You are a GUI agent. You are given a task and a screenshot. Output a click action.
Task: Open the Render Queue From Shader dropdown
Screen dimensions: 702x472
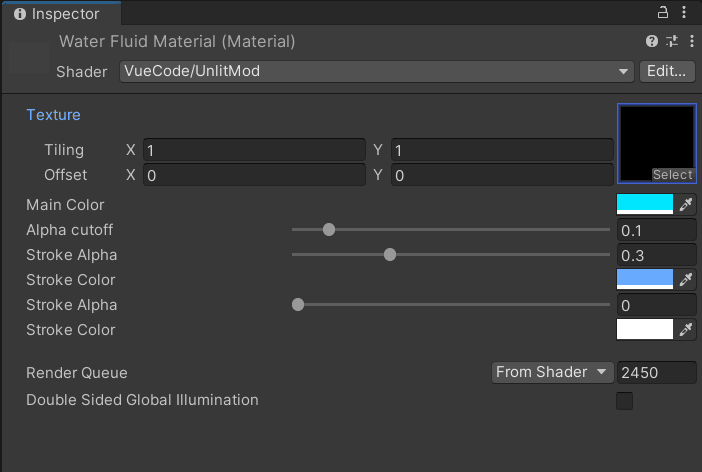[552, 373]
